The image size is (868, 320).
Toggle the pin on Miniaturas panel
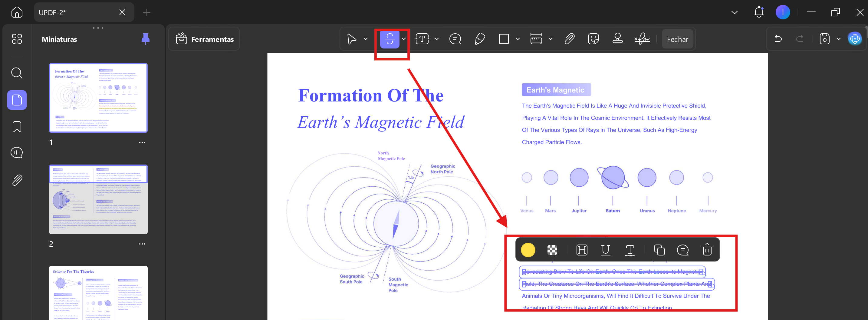146,39
